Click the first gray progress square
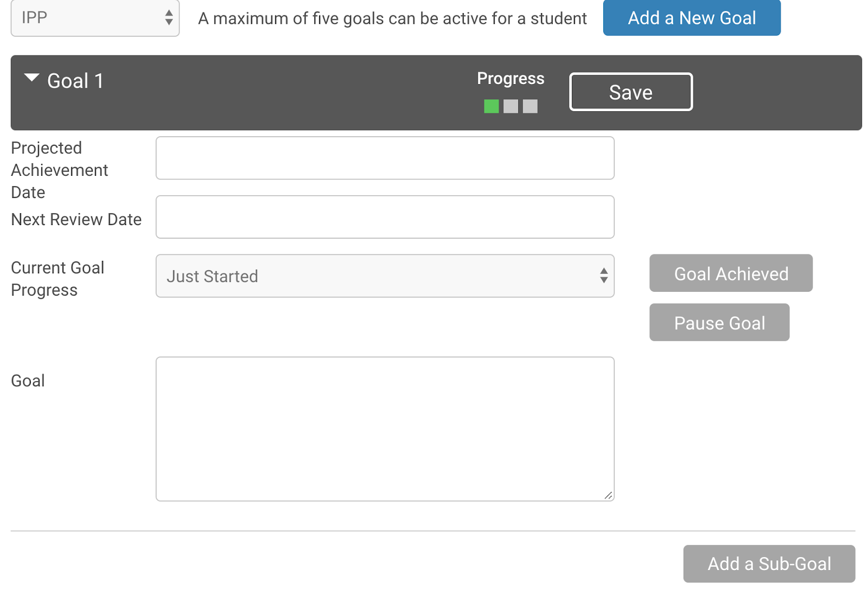868x601 pixels. pyautogui.click(x=510, y=106)
